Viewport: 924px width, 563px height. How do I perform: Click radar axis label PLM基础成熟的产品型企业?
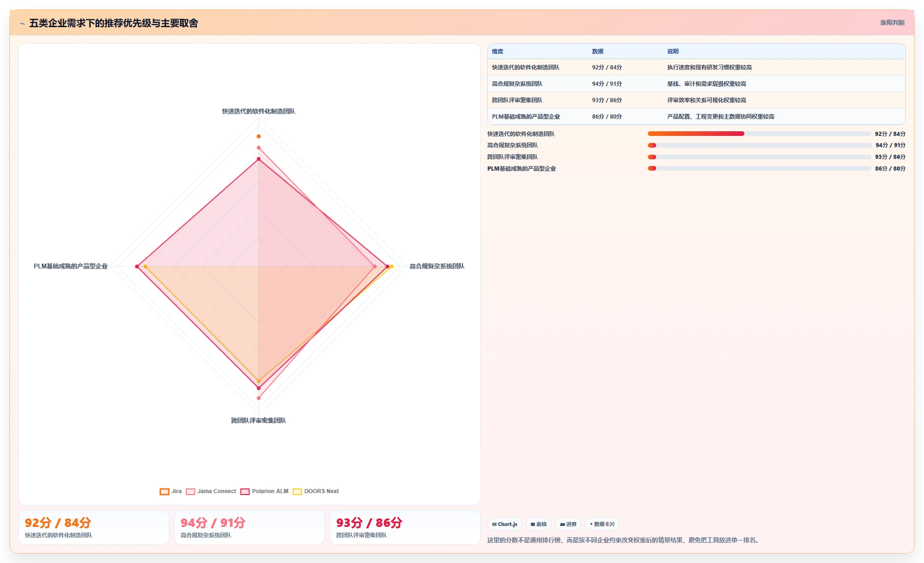click(x=71, y=266)
